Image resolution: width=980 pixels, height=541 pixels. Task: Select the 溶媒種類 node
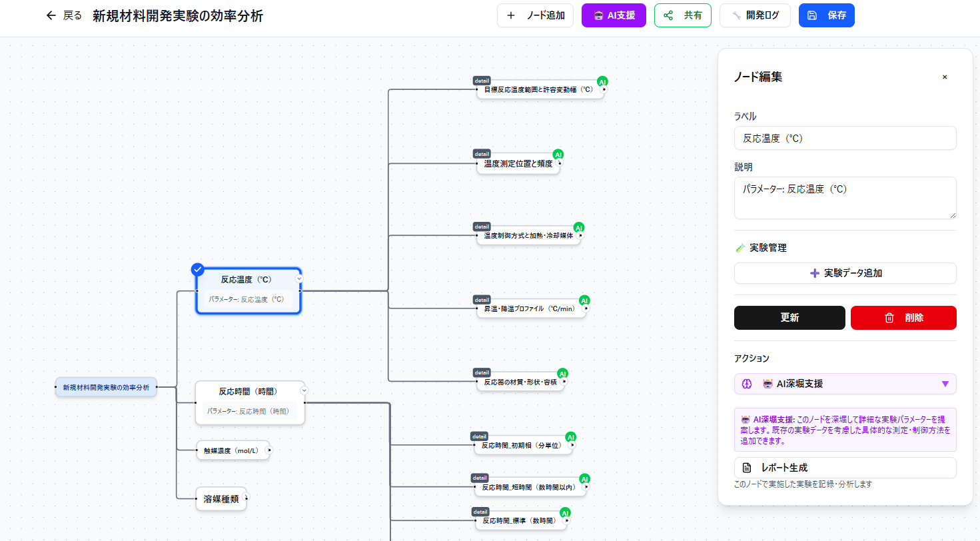[221, 498]
